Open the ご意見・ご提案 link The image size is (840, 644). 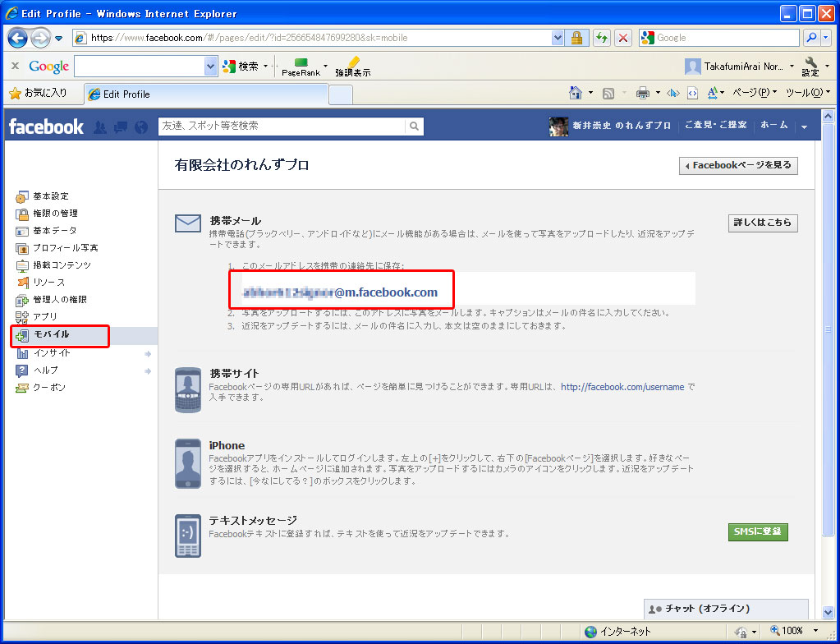[x=716, y=126]
